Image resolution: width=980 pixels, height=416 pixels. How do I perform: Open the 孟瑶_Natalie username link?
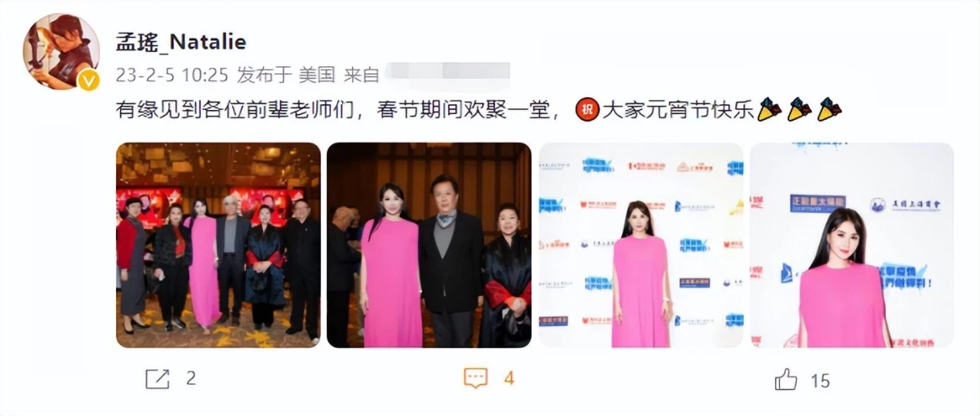point(180,42)
